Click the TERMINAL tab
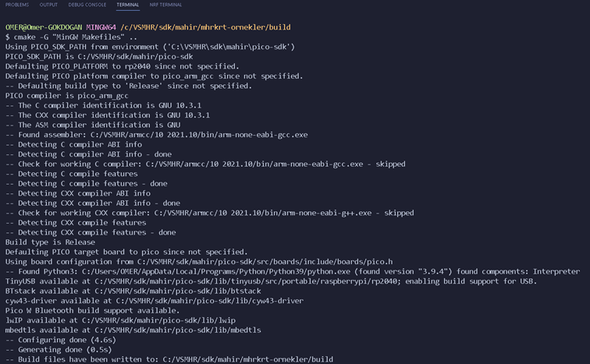Viewport: 590px width, 364px height. [x=128, y=5]
